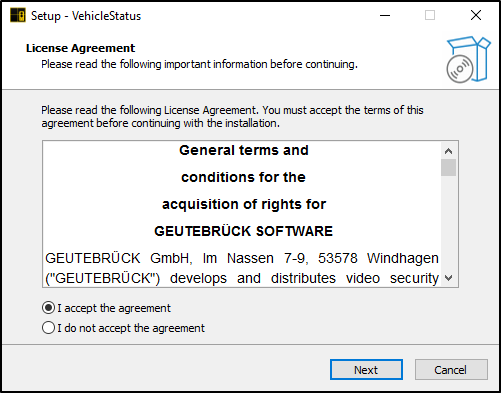Click the GEUTEBRÜCK SOFTWARE heading in the license
This screenshot has width=501, height=393.
243,231
